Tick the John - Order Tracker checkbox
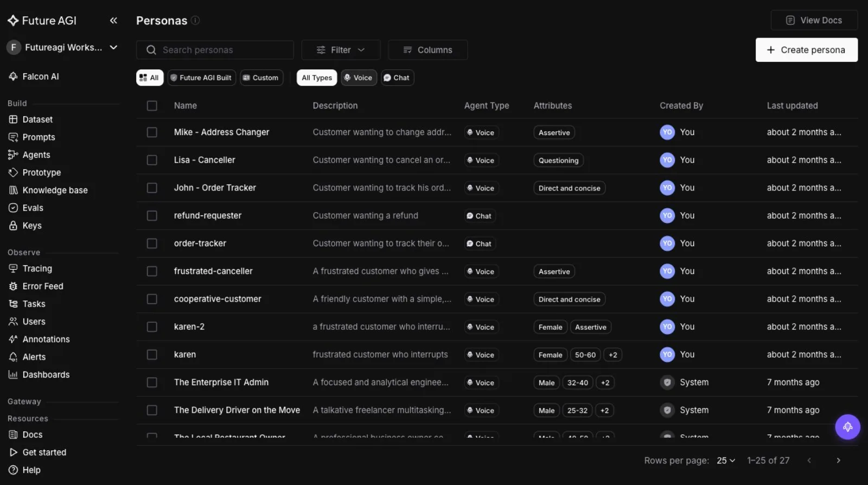 [x=152, y=188]
